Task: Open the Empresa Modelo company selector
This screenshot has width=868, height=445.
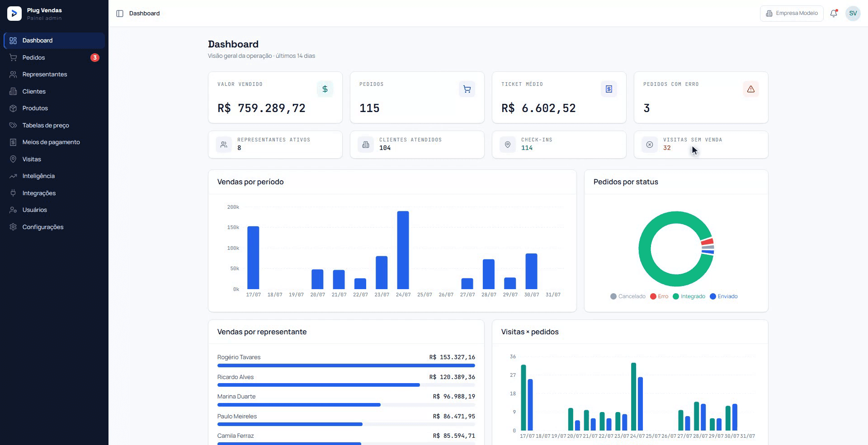Action: [792, 14]
